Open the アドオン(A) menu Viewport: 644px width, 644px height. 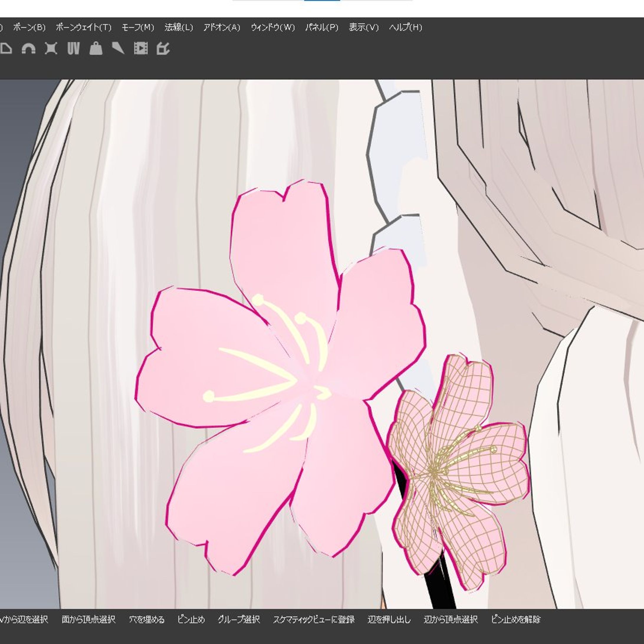[222, 27]
